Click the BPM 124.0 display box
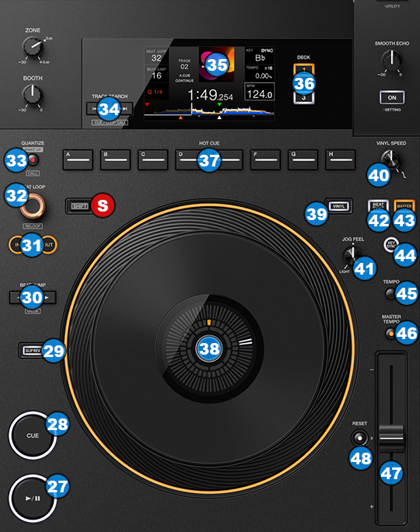 pos(260,92)
